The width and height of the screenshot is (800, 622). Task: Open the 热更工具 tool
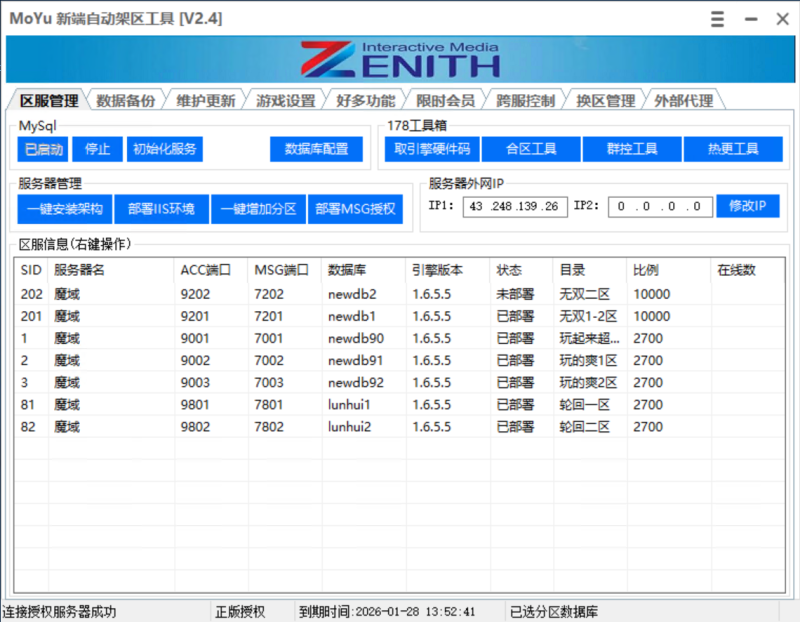(x=732, y=149)
